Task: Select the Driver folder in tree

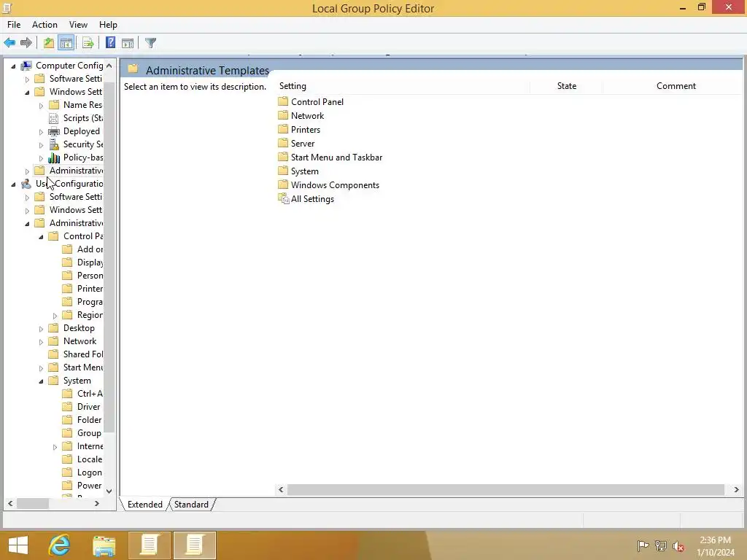Action: pyautogui.click(x=82, y=407)
